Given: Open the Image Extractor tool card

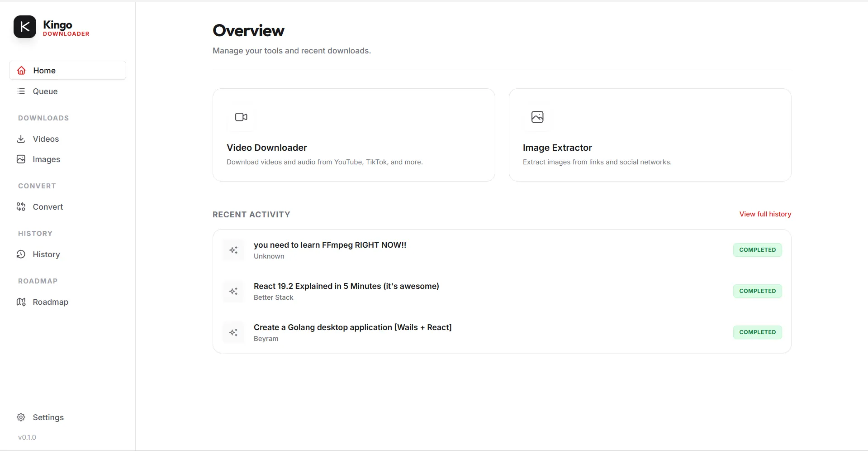Looking at the screenshot, I should 650,135.
